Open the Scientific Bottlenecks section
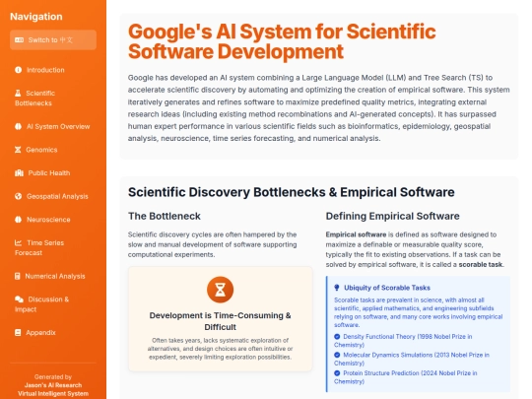 click(53, 99)
